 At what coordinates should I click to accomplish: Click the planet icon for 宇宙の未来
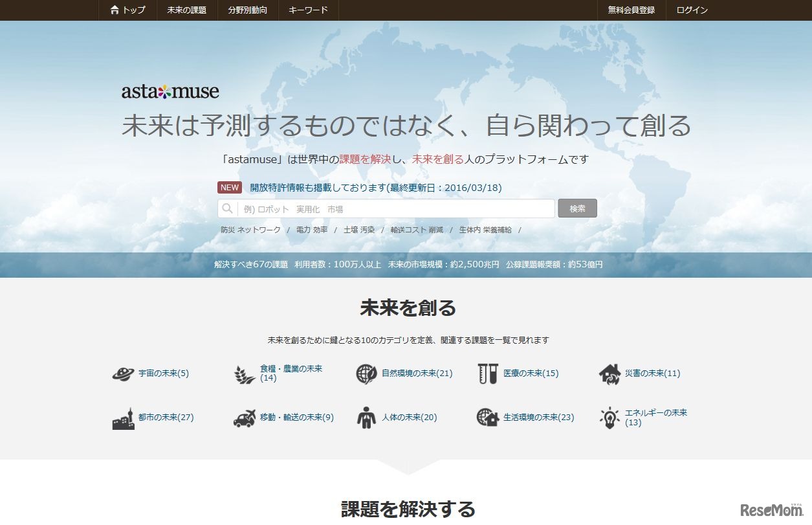[123, 374]
